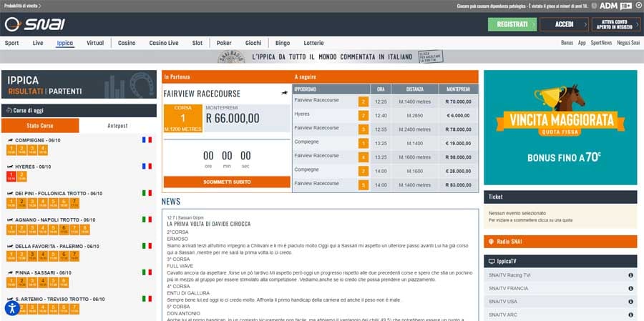Click the Corsa 1 orange box
Viewport: 644px width, 321px height.
tap(182, 118)
